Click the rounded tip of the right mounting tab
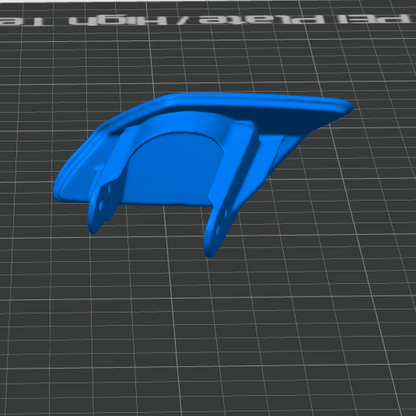Image resolution: width=416 pixels, height=416 pixels. click(209, 252)
